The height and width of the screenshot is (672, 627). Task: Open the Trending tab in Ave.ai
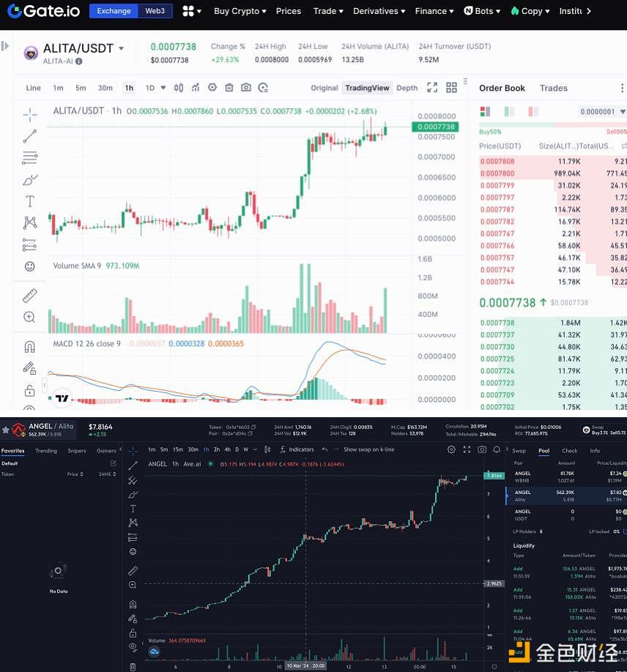[x=46, y=451]
